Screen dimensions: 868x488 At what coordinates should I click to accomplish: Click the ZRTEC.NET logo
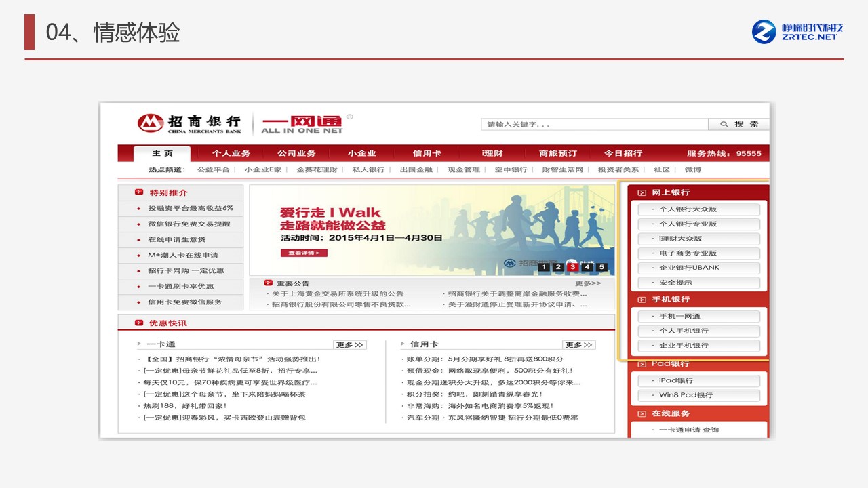coord(797,32)
